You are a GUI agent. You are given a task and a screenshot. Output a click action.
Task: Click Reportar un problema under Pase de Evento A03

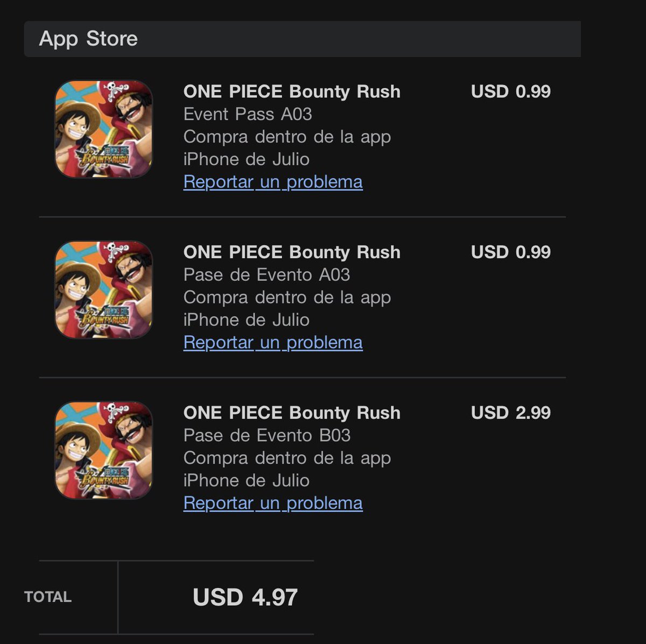[x=273, y=342]
